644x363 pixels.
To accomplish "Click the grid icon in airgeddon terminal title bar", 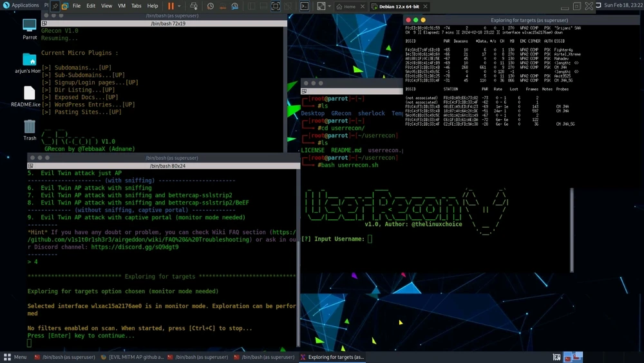I will click(x=30, y=166).
